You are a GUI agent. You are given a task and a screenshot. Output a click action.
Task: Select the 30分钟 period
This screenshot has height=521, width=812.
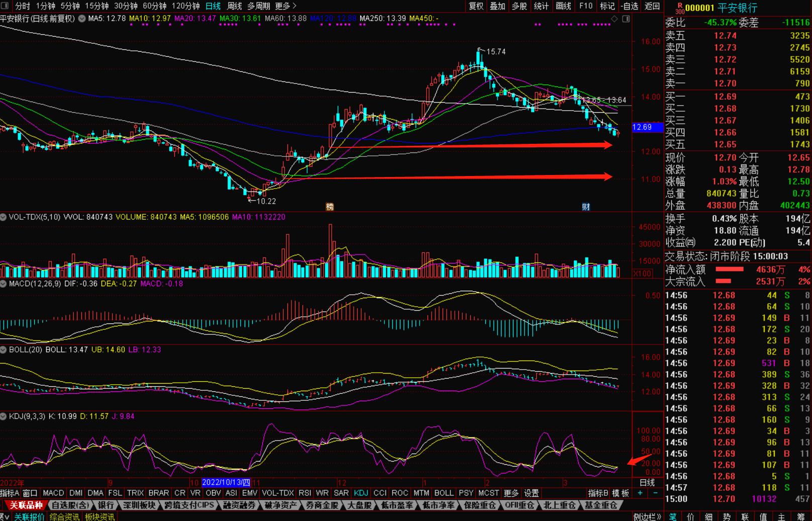pyautogui.click(x=126, y=6)
